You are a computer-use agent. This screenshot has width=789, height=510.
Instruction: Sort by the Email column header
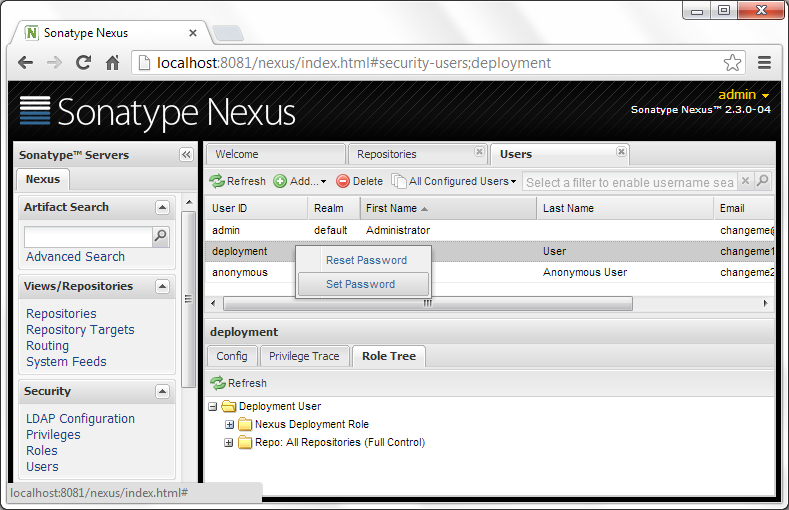pyautogui.click(x=744, y=208)
